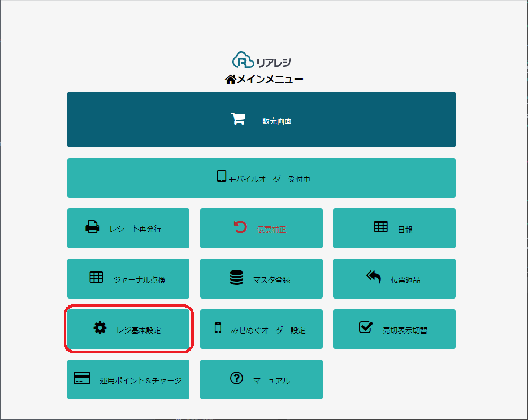Open the 販売画面 sales screen button
Viewport: 528px width, 420px height.
tap(261, 119)
